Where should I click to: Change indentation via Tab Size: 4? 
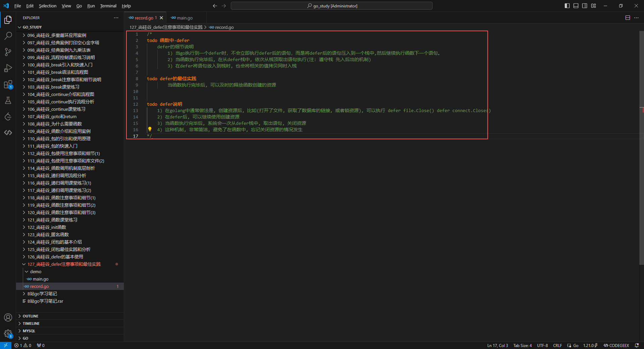tap(523, 345)
